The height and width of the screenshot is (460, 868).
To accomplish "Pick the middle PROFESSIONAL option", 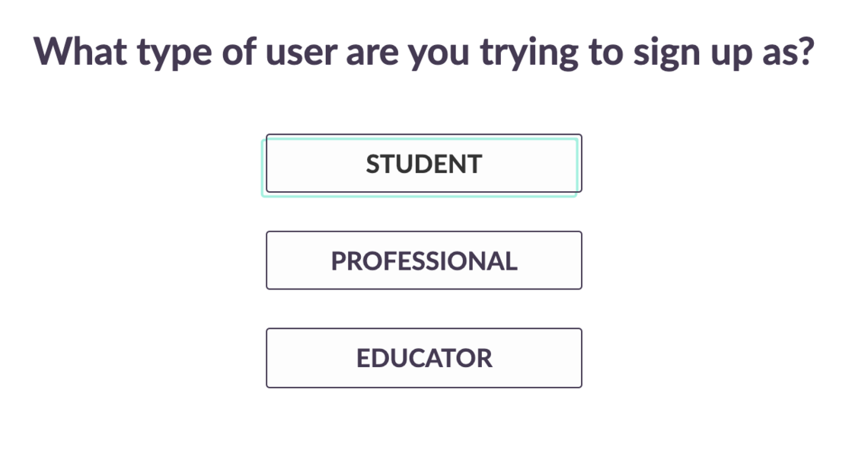I will click(423, 260).
